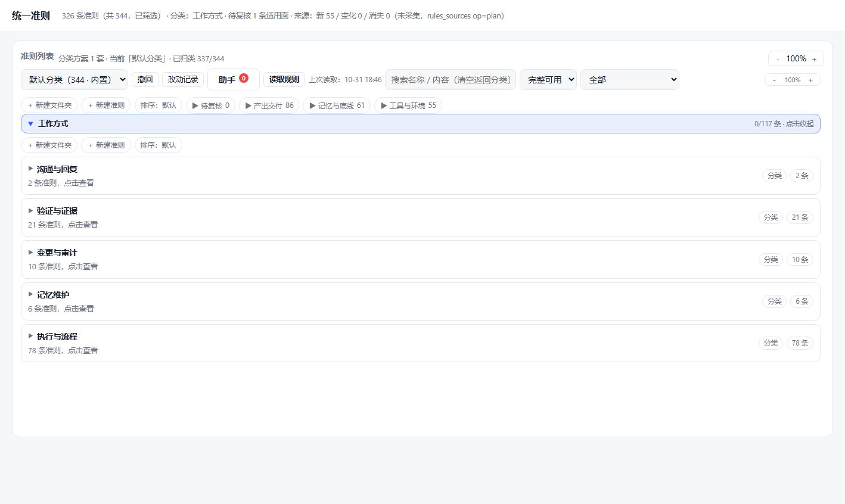Click plus in zoom stepper beside 全部 dropdown

(x=810, y=80)
